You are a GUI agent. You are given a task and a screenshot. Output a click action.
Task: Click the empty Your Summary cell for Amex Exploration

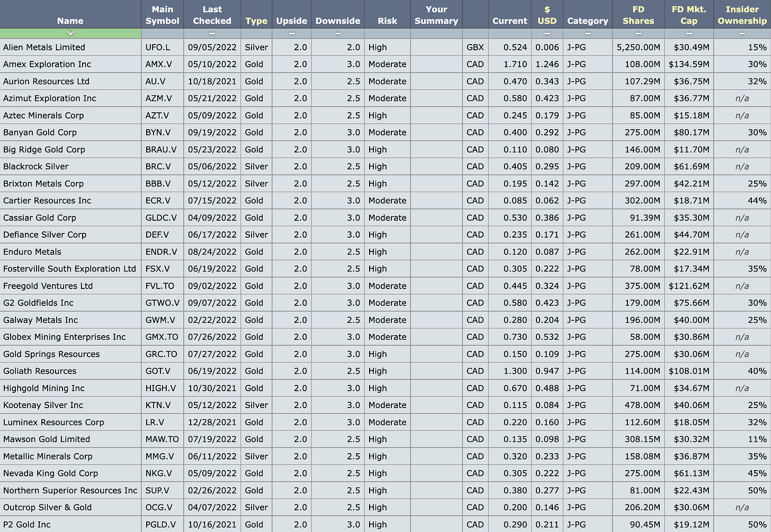tap(436, 64)
